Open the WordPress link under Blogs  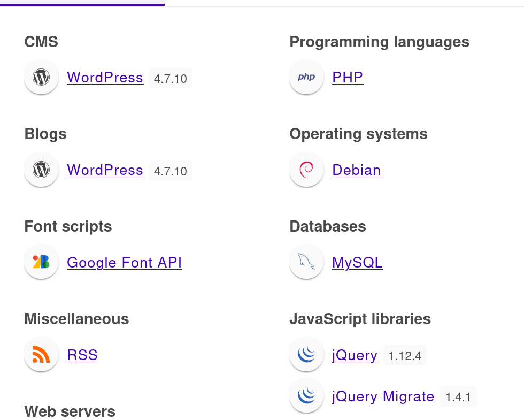coord(105,170)
